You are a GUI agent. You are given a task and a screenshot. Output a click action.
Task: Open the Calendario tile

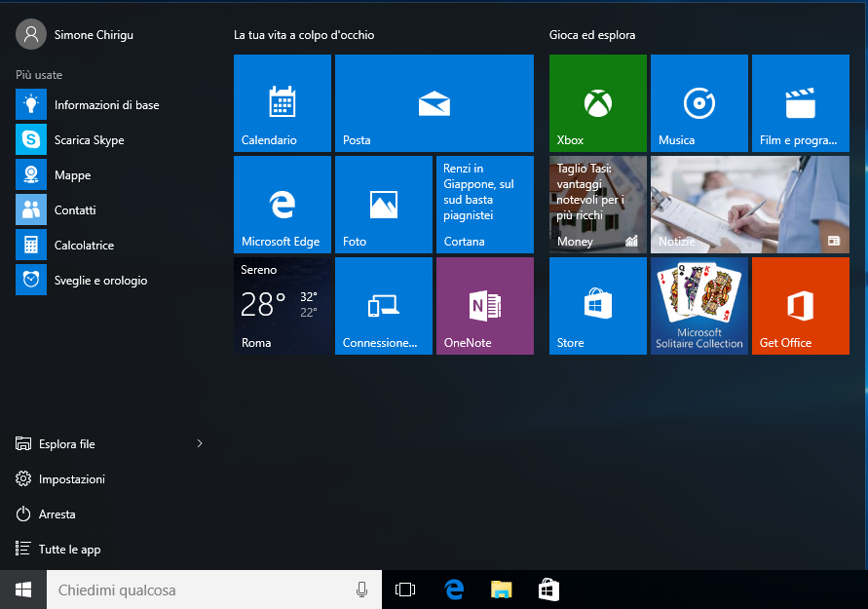click(x=283, y=103)
